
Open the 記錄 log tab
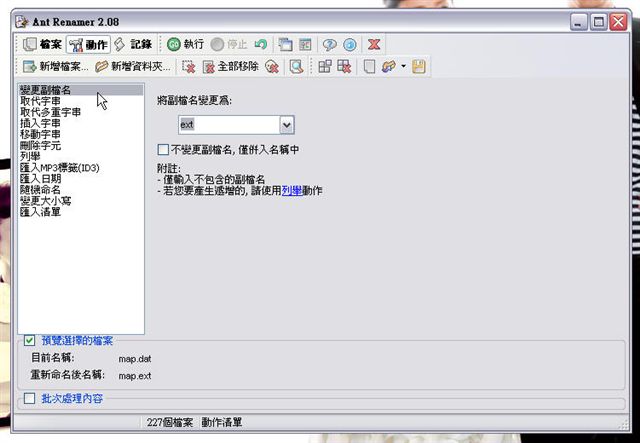pyautogui.click(x=133, y=44)
